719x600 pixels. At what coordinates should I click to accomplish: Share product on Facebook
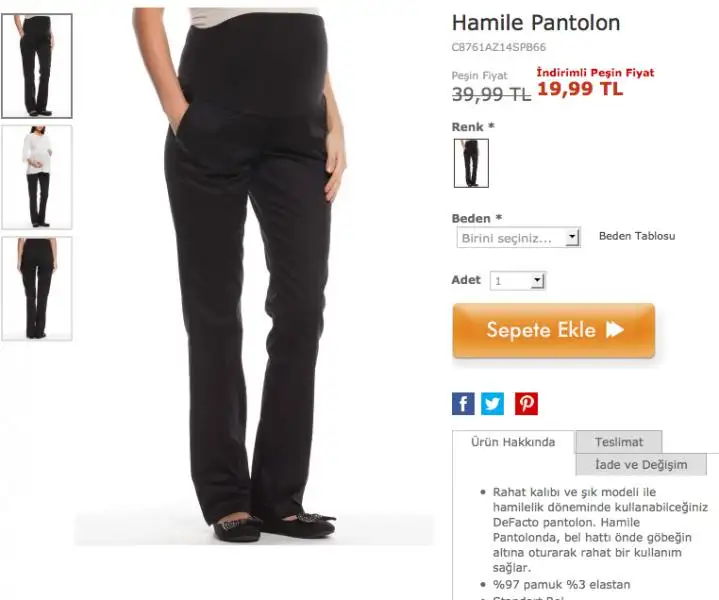point(463,404)
